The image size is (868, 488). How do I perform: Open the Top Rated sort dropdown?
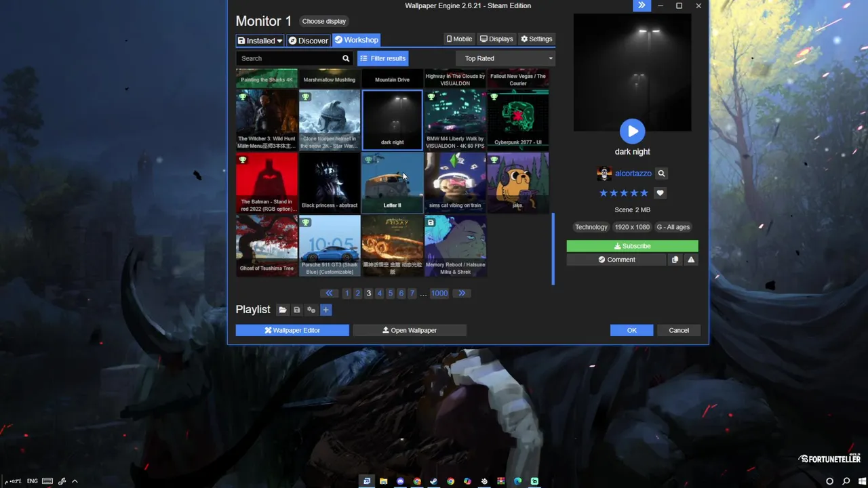pyautogui.click(x=505, y=58)
